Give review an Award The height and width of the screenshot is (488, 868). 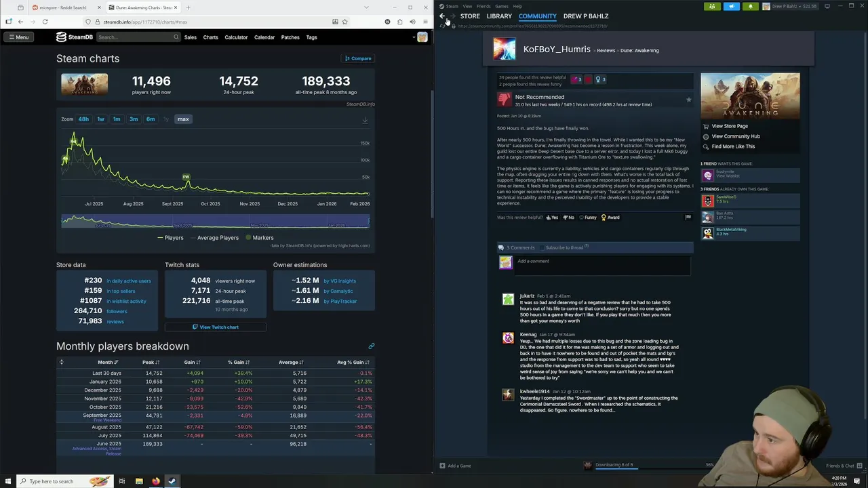610,218
